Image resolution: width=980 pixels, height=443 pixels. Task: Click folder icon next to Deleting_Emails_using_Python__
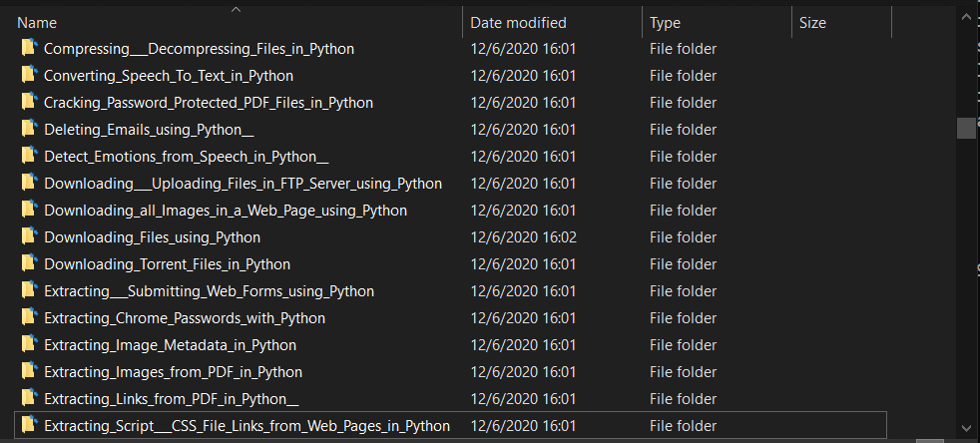[29, 130]
